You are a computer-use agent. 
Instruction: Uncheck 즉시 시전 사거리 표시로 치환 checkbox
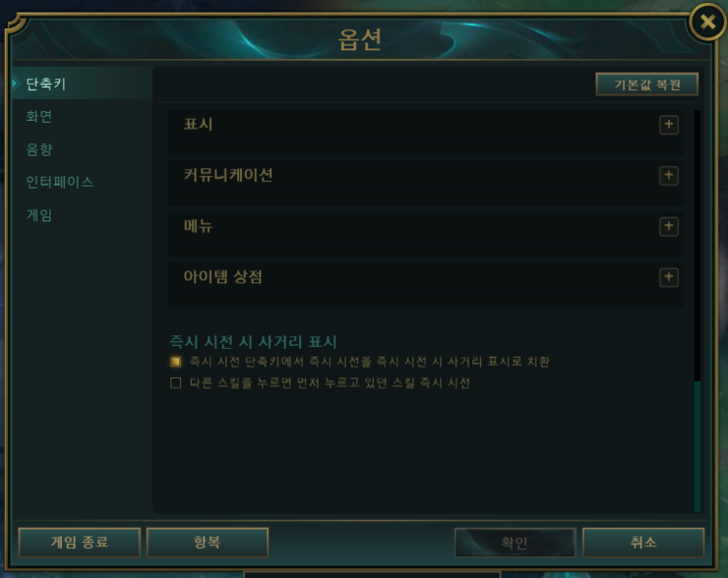pyautogui.click(x=175, y=362)
